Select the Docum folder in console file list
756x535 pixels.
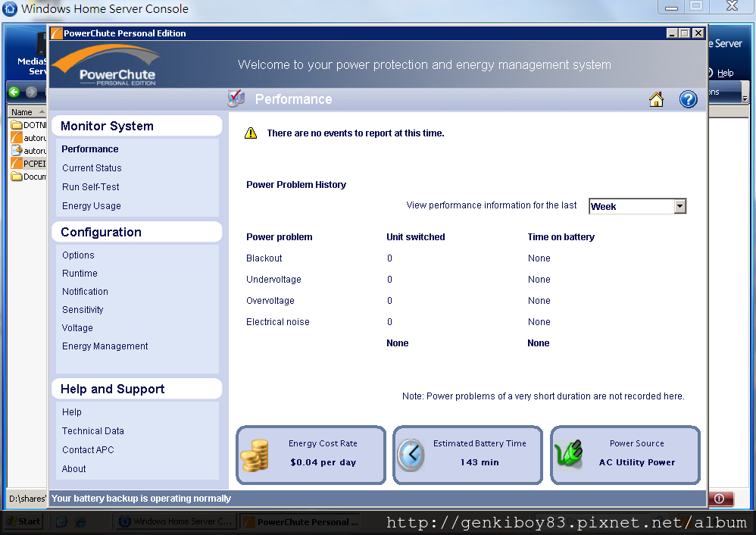coord(28,177)
